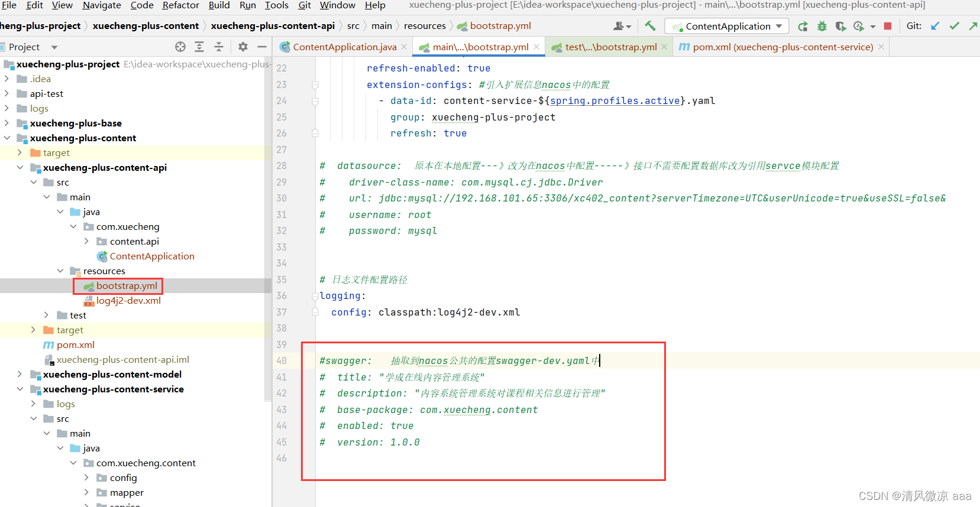This screenshot has height=507, width=980.
Task: Click the fold marker at line 24
Action: coord(315,101)
